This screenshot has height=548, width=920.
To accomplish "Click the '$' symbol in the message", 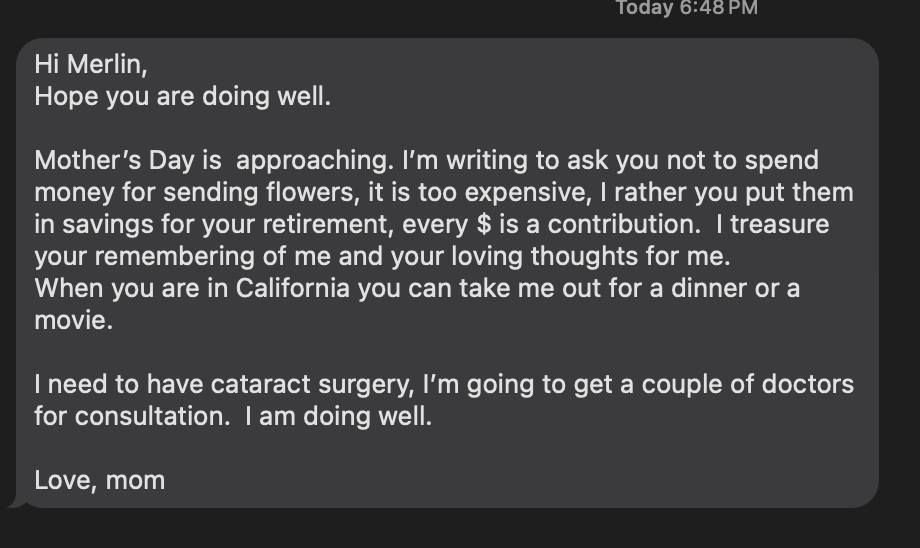I will pyautogui.click(x=483, y=224).
